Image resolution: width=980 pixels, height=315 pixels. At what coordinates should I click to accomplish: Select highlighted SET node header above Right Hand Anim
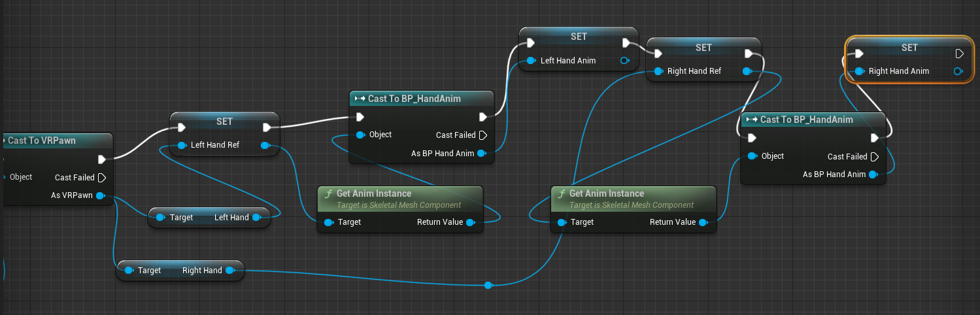pos(909,48)
